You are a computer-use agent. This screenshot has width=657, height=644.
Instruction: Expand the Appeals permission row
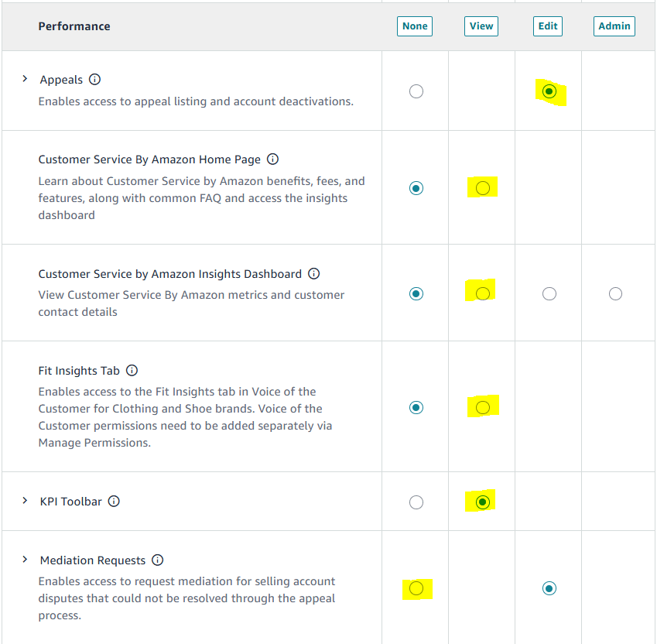25,79
